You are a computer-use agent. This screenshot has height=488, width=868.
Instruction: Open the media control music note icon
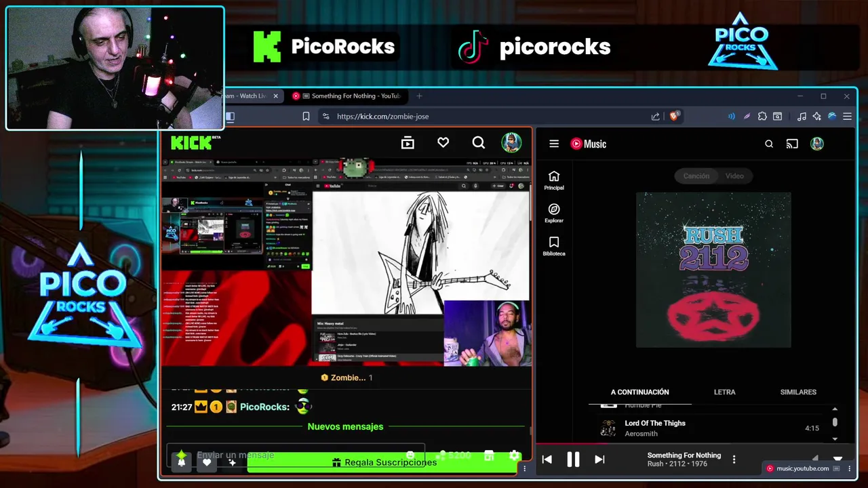(802, 117)
